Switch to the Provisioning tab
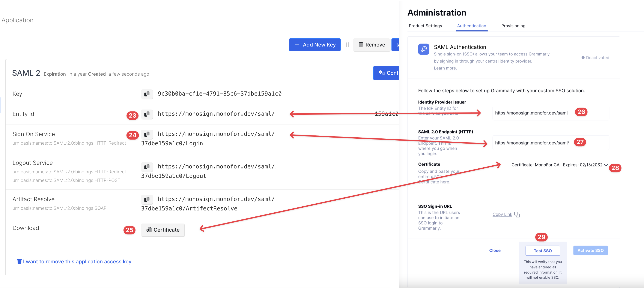 coord(513,26)
